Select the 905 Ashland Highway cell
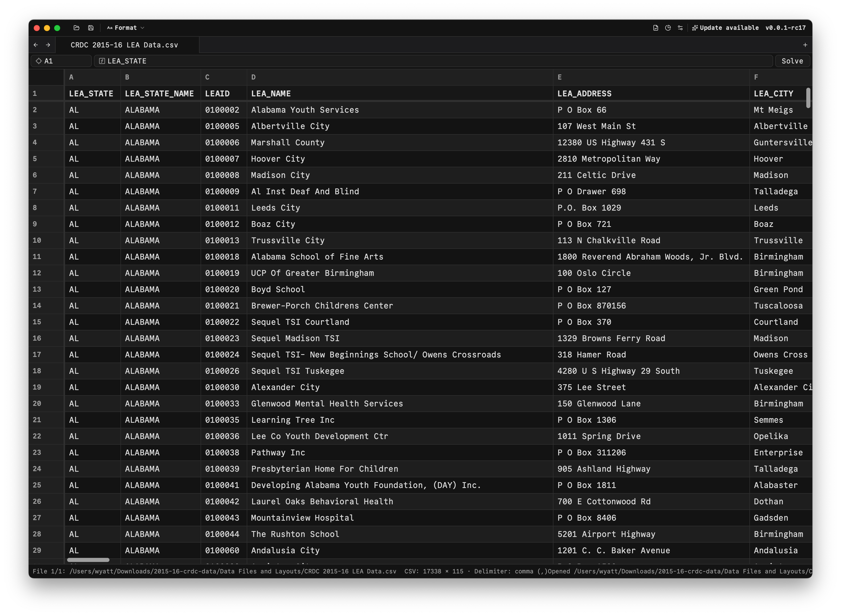The image size is (841, 616). click(651, 469)
